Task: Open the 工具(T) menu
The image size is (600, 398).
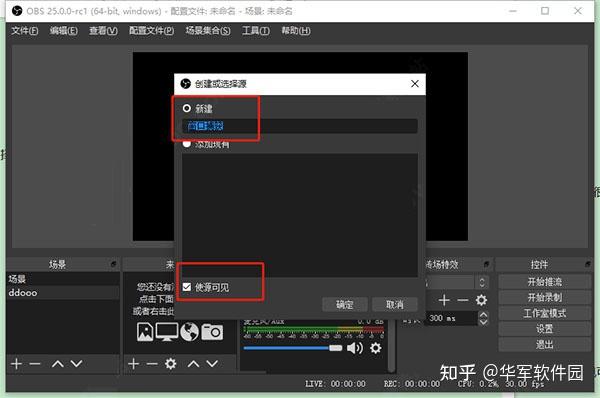Action: click(256, 31)
